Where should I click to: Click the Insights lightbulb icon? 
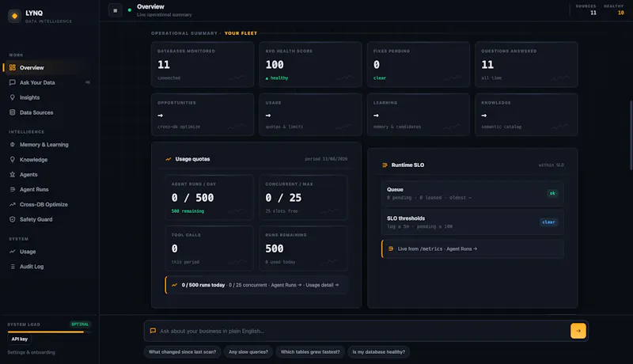[13, 97]
